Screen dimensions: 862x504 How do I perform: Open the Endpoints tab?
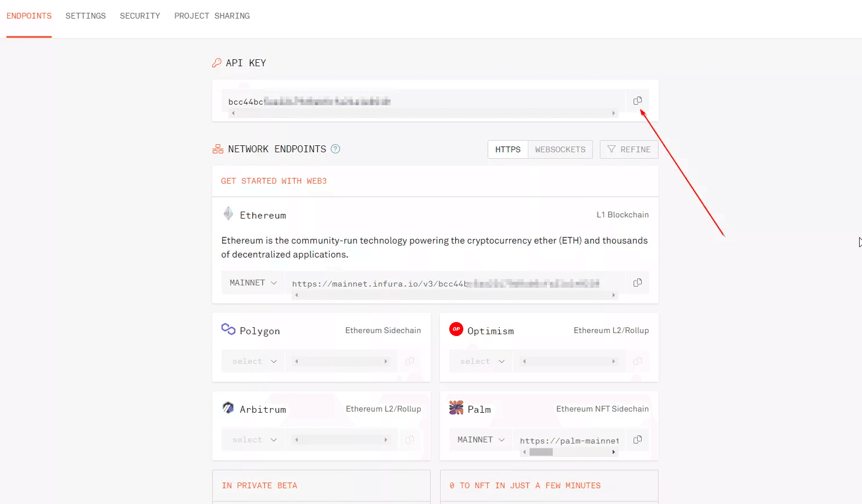point(29,16)
